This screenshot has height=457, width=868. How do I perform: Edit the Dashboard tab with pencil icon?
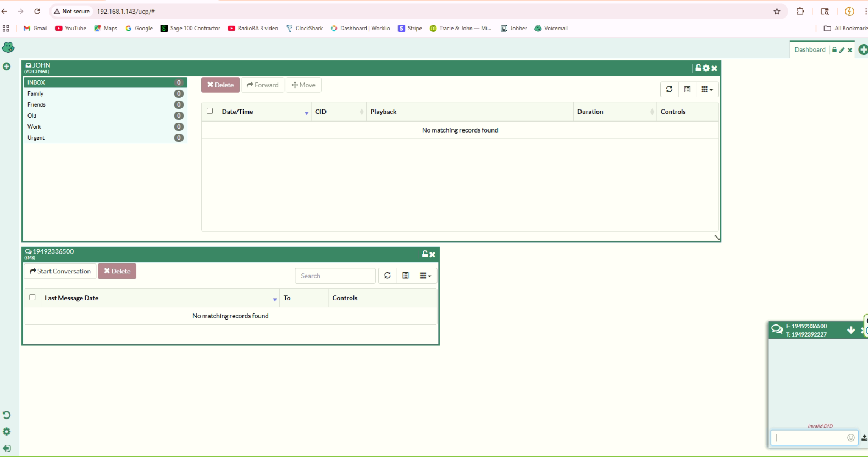[842, 50]
